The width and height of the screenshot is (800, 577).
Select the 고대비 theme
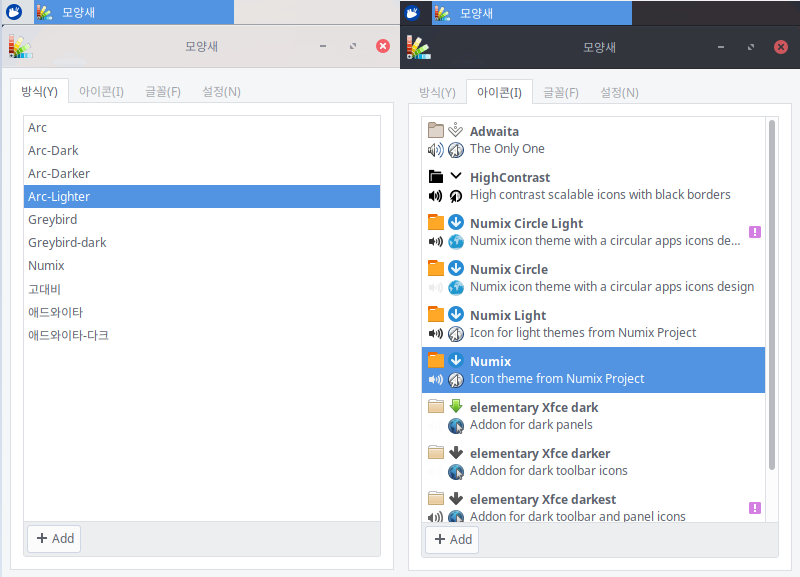pos(202,289)
